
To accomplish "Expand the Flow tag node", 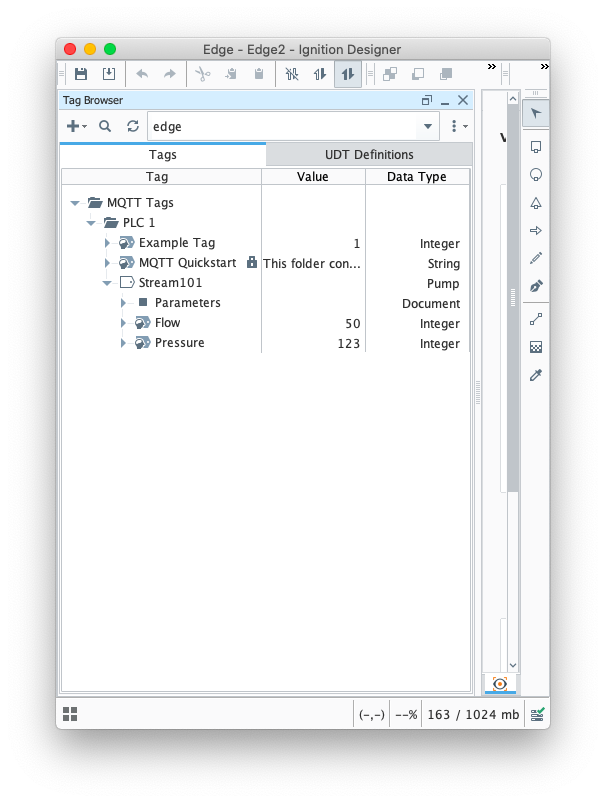I will [x=123, y=323].
